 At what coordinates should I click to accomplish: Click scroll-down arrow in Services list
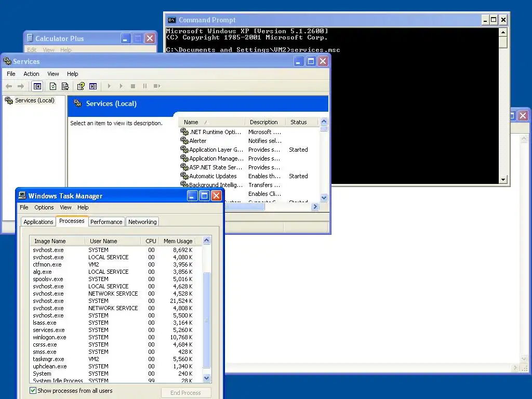point(324,197)
